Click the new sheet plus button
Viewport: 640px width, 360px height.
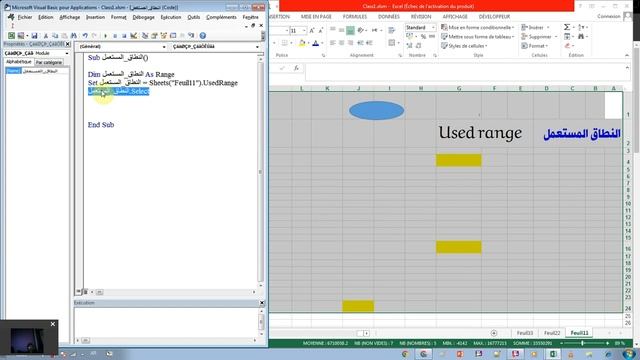(494, 333)
